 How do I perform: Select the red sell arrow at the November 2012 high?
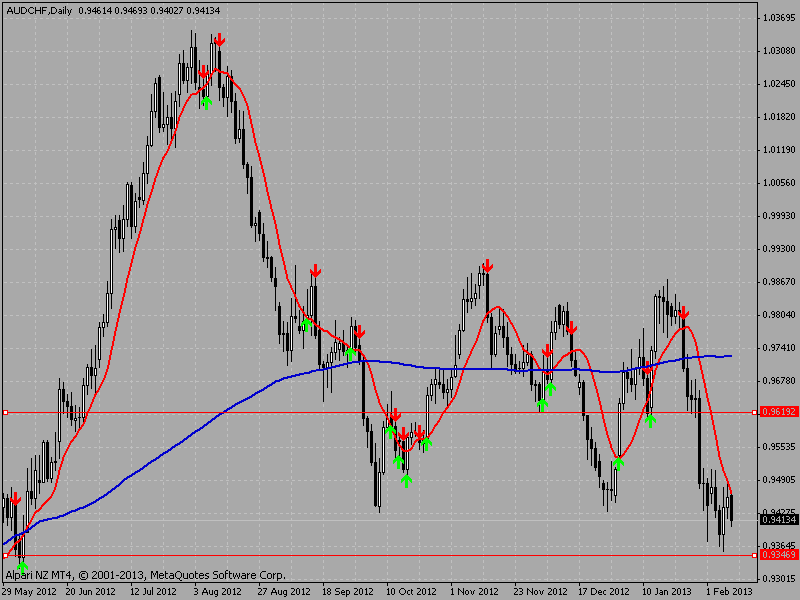pyautogui.click(x=488, y=266)
